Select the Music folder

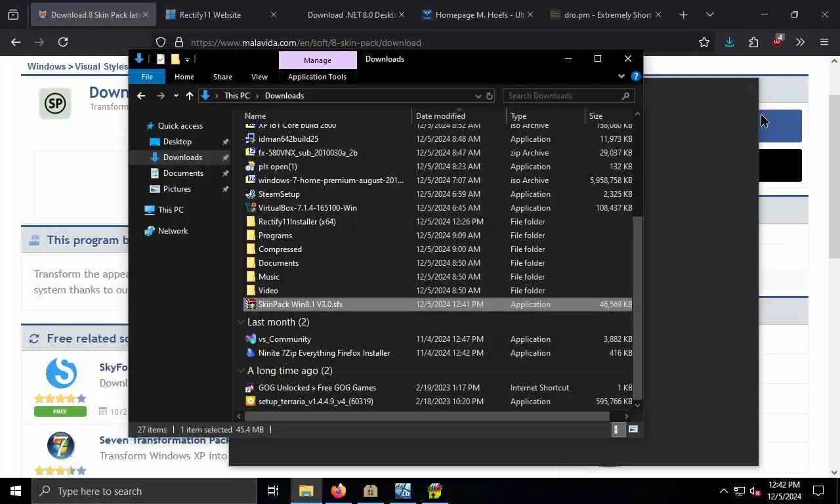(268, 277)
